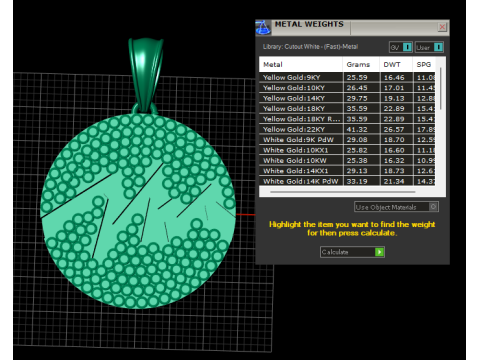Select the Yellow Gold:9KY row
The image size is (480, 360).
click(347, 77)
